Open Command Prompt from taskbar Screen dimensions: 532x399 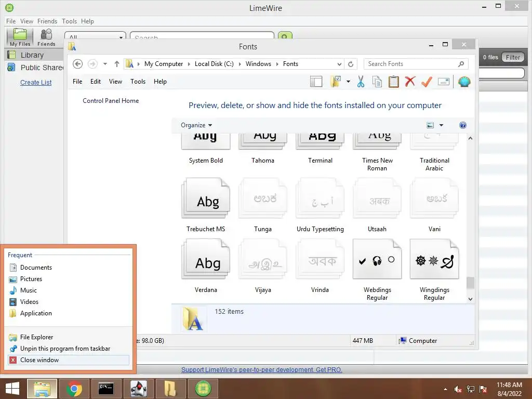106,389
